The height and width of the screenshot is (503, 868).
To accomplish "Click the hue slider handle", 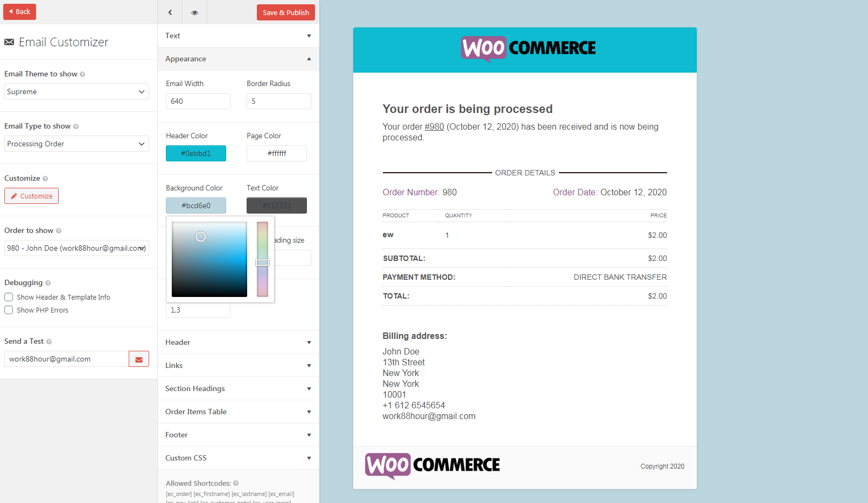I will tap(262, 263).
